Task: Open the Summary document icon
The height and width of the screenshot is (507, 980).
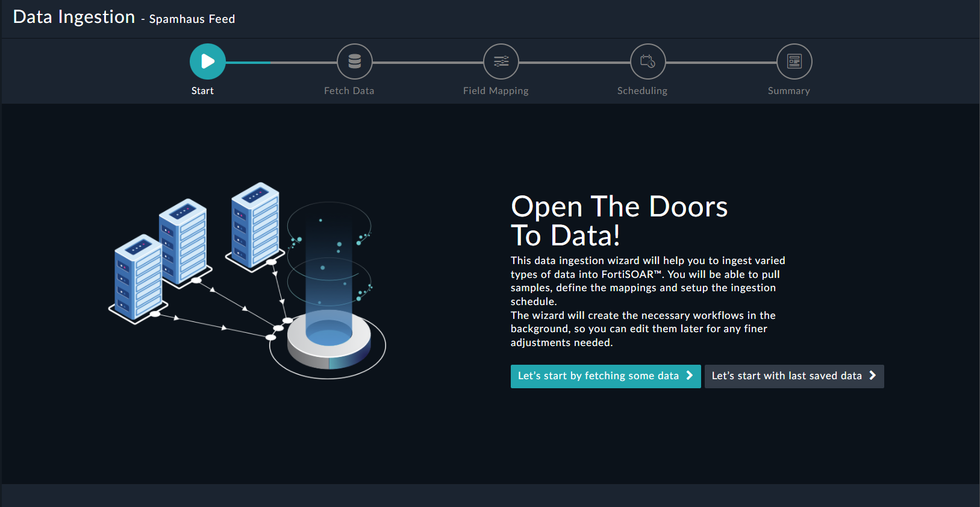Action: tap(794, 61)
